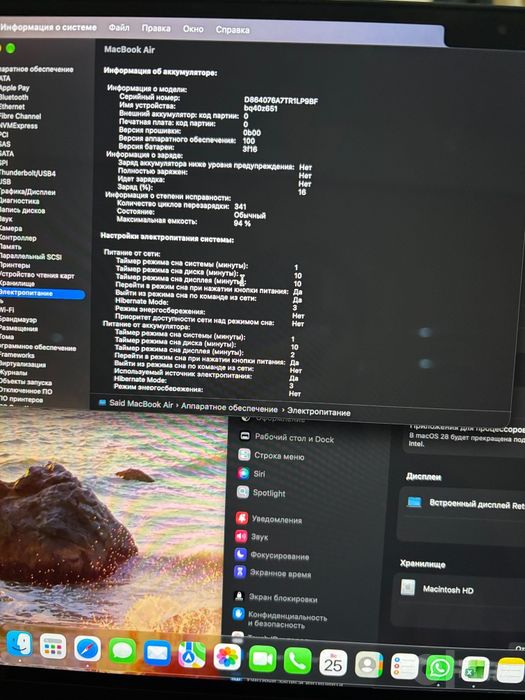
Task: Select Wi-Fi in the sidebar
Action: [7, 309]
